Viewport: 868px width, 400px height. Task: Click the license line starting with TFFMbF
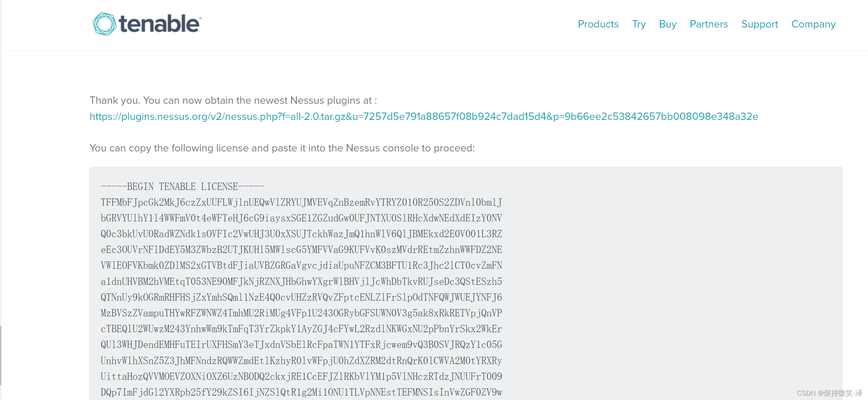[x=301, y=202]
